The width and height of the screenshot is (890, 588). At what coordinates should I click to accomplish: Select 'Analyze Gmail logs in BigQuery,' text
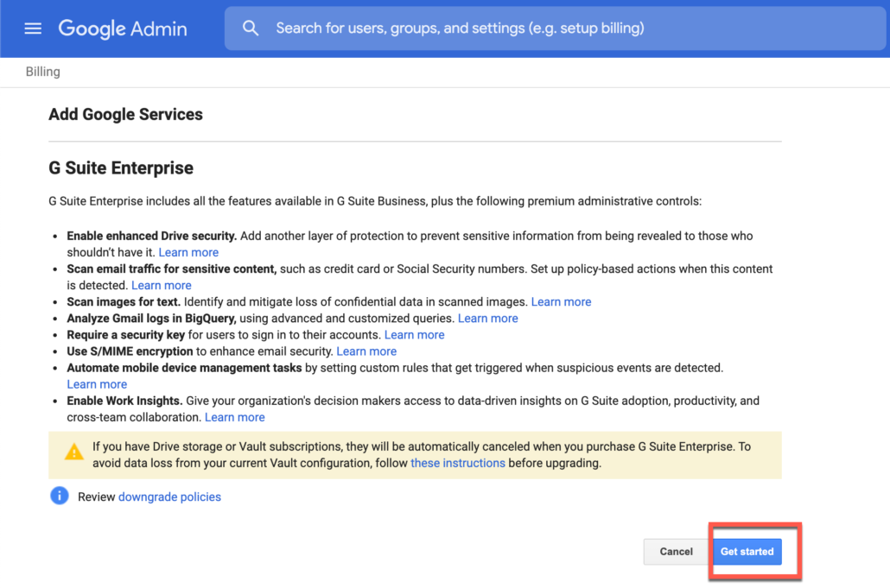tap(151, 318)
